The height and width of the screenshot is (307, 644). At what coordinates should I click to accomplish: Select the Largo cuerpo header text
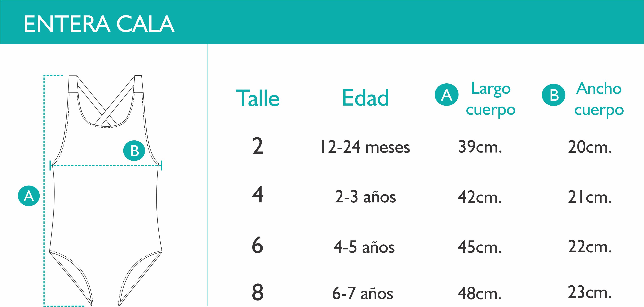[x=491, y=99]
